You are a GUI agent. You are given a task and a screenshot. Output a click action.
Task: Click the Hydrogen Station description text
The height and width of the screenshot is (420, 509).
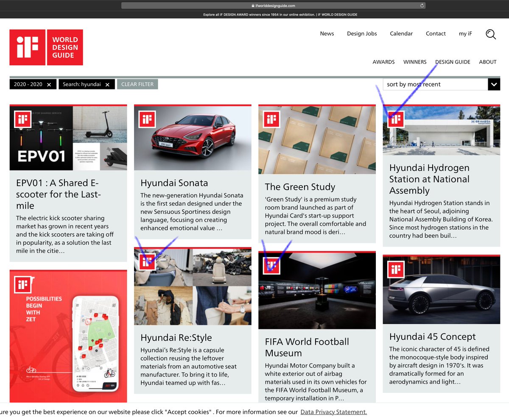tap(441, 219)
